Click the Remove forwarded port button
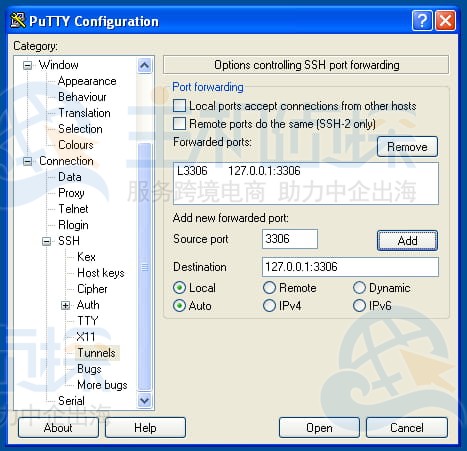This screenshot has width=467, height=451. pos(407,147)
